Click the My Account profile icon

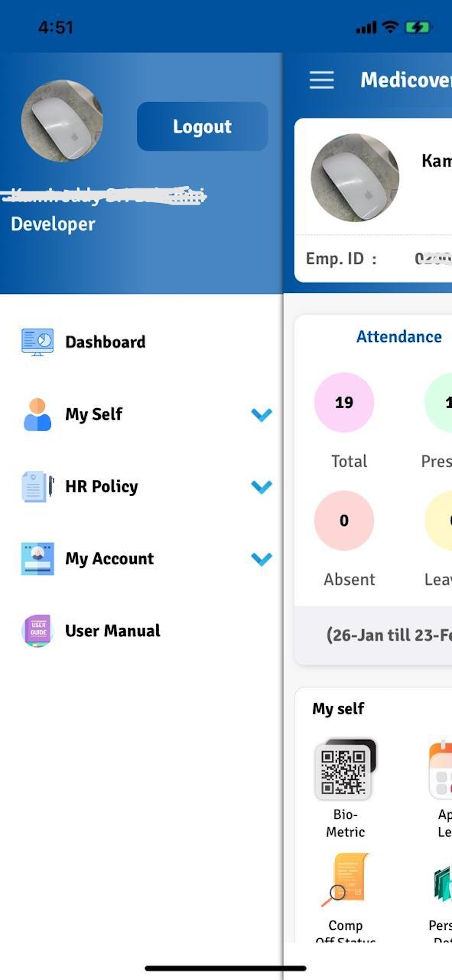pos(37,558)
